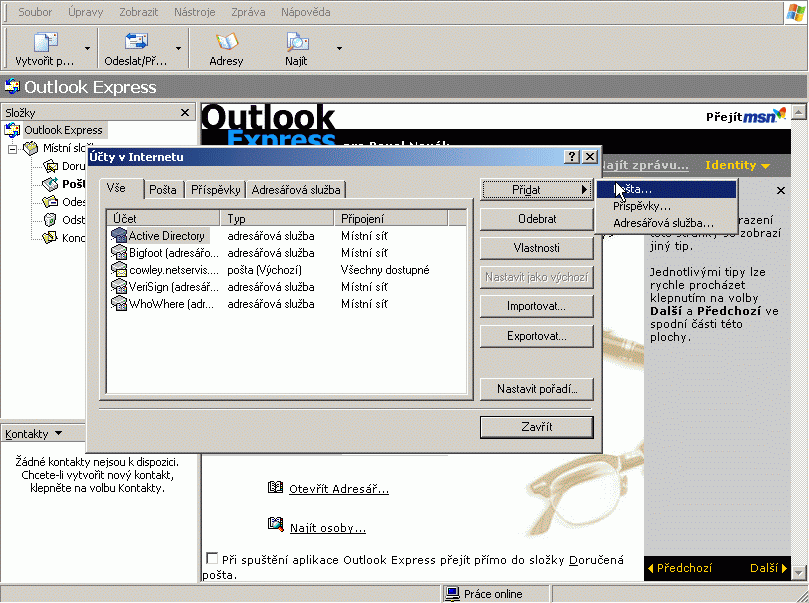Viewport: 809px width, 603px height.
Task: Open the Otevřít Adresář... link
Action: pos(339,488)
